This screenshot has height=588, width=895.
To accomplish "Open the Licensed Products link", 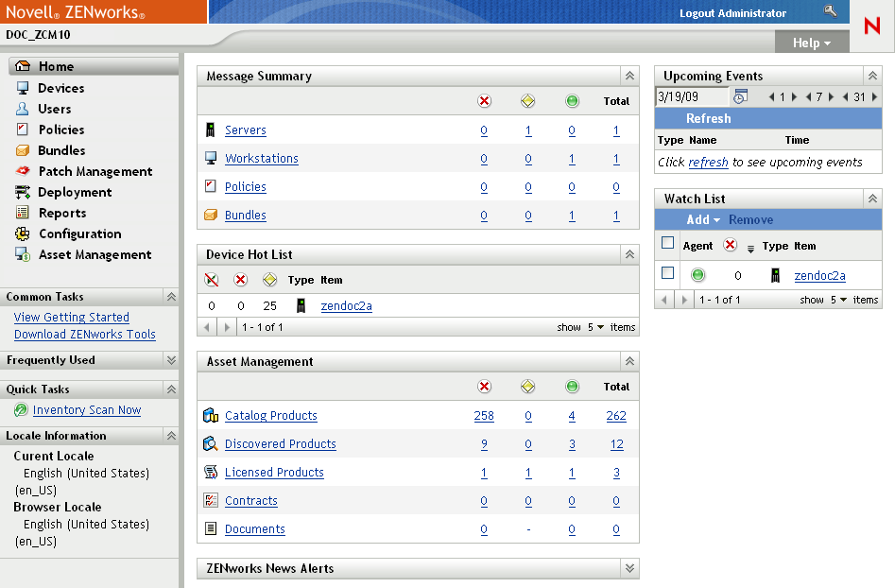I will (x=275, y=473).
